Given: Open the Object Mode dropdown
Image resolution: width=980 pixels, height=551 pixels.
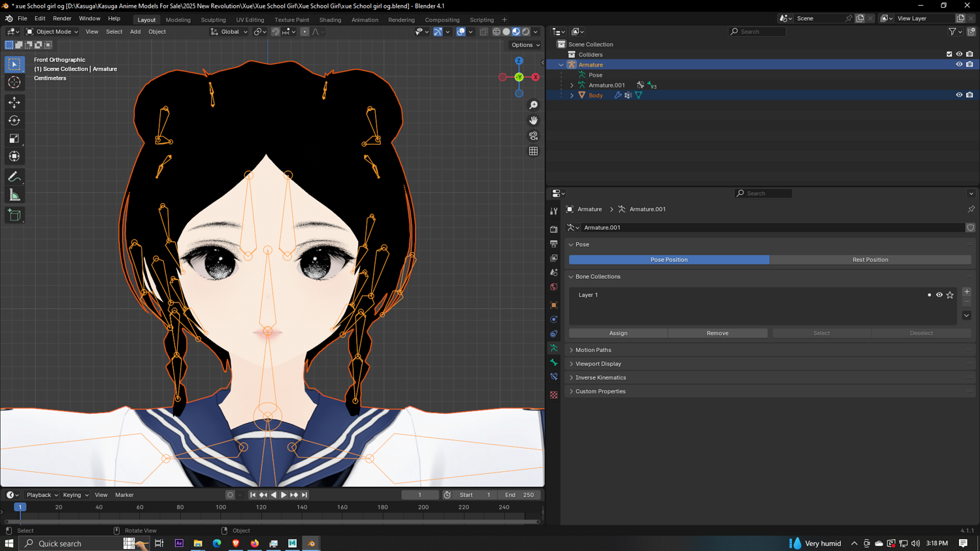Looking at the screenshot, I should pyautogui.click(x=52, y=31).
